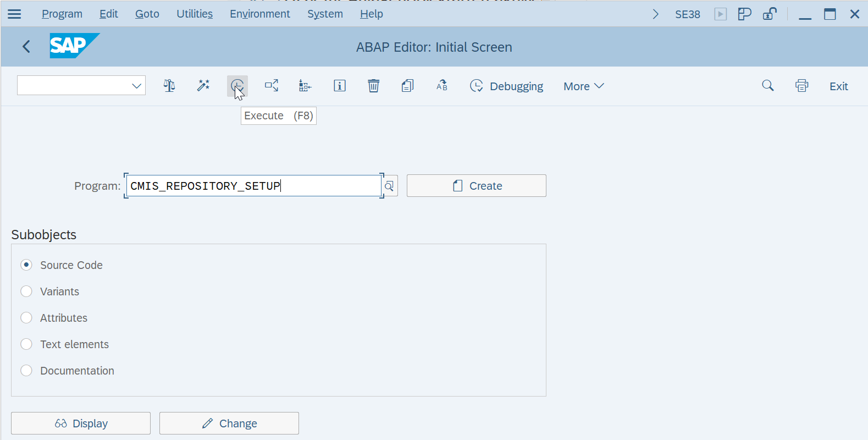The width and height of the screenshot is (868, 440).
Task: Open value help for Program field
Action: click(389, 186)
